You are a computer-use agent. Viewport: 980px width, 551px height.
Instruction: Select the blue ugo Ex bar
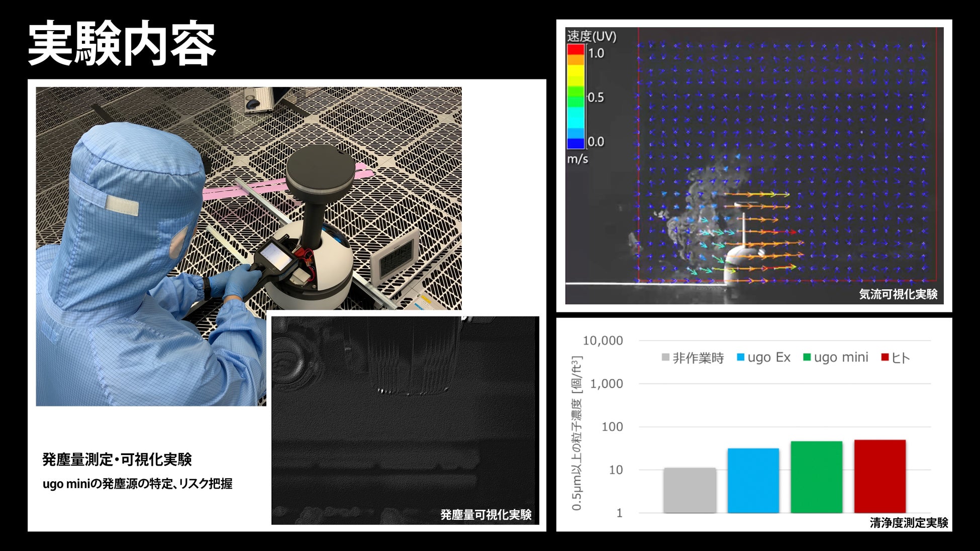(753, 481)
